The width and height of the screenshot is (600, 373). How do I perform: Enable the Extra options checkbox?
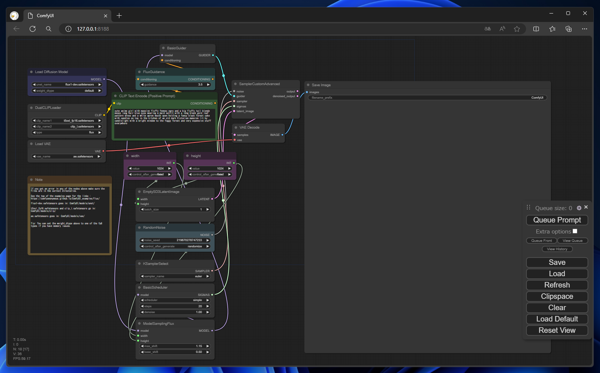[575, 231]
